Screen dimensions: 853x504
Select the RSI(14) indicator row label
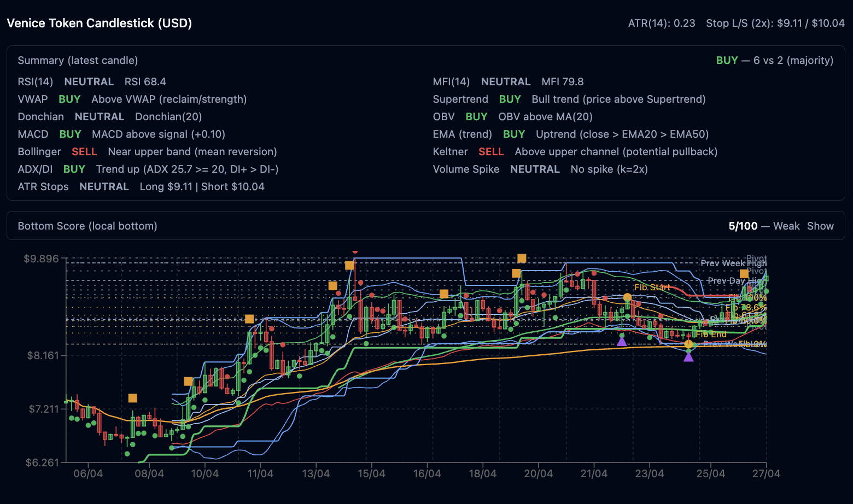tap(36, 81)
